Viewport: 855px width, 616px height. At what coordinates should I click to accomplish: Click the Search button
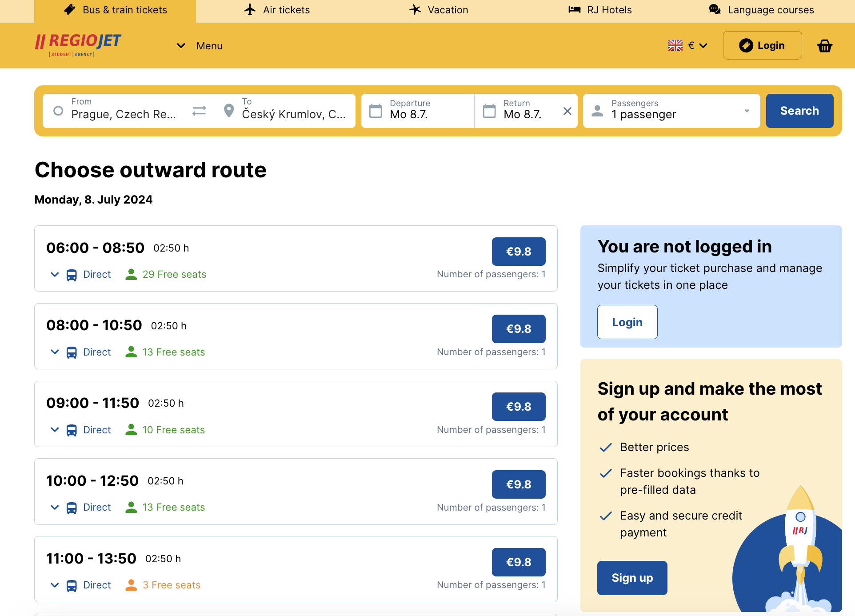pyautogui.click(x=799, y=111)
